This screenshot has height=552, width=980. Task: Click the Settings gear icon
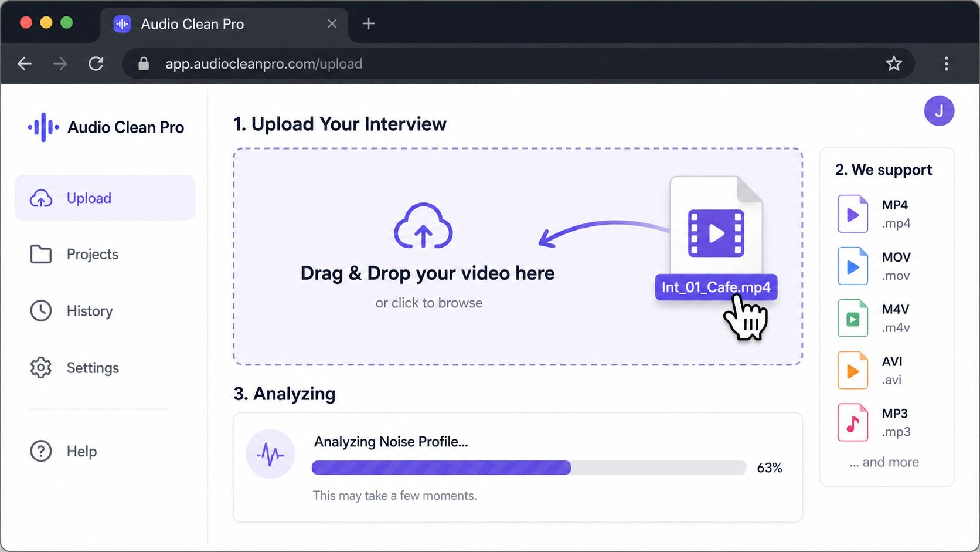(x=41, y=368)
